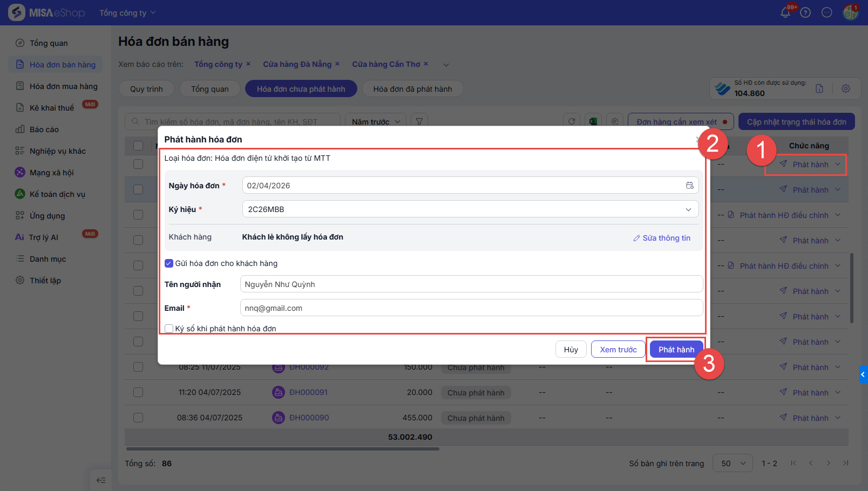Open the notifications bell icon
This screenshot has width=868, height=491.
785,12
